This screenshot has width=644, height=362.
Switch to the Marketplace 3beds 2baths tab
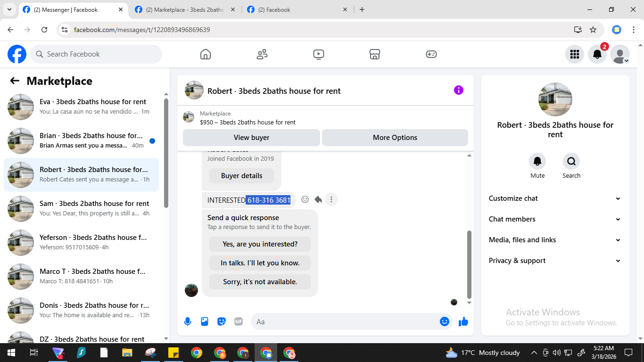[x=186, y=9]
